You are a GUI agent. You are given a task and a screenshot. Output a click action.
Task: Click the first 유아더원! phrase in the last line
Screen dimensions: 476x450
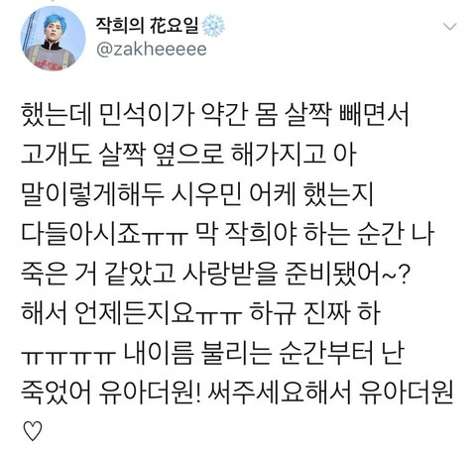point(150,393)
